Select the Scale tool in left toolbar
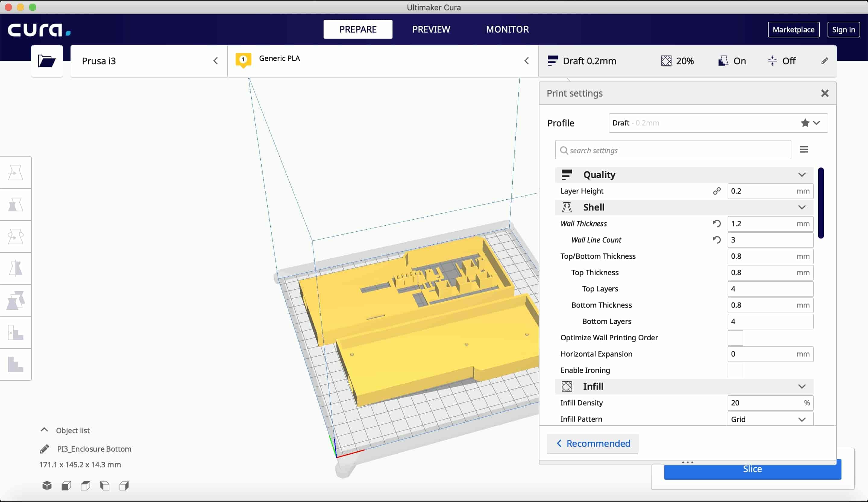Screen dimensions: 868x502 pyautogui.click(x=15, y=205)
